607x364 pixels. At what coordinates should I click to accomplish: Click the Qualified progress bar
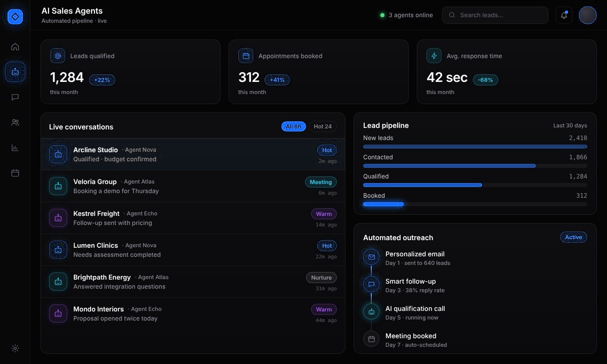(475, 185)
